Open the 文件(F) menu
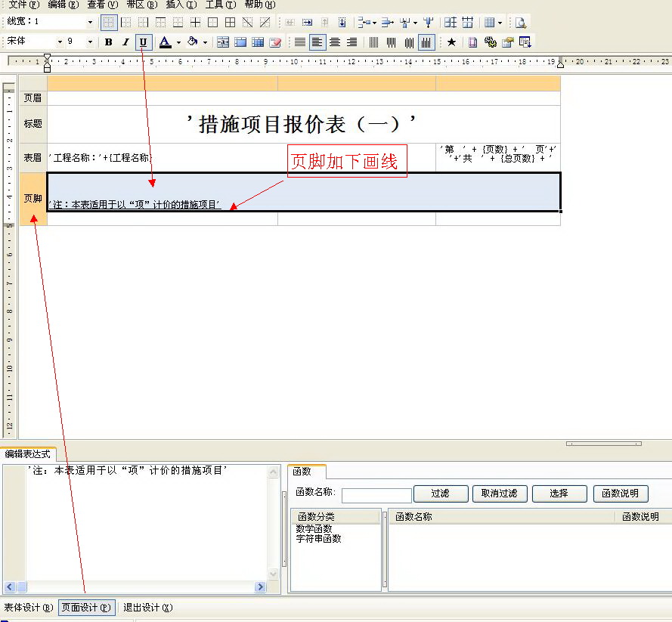Viewport: 672px width, 622px height. point(24,5)
